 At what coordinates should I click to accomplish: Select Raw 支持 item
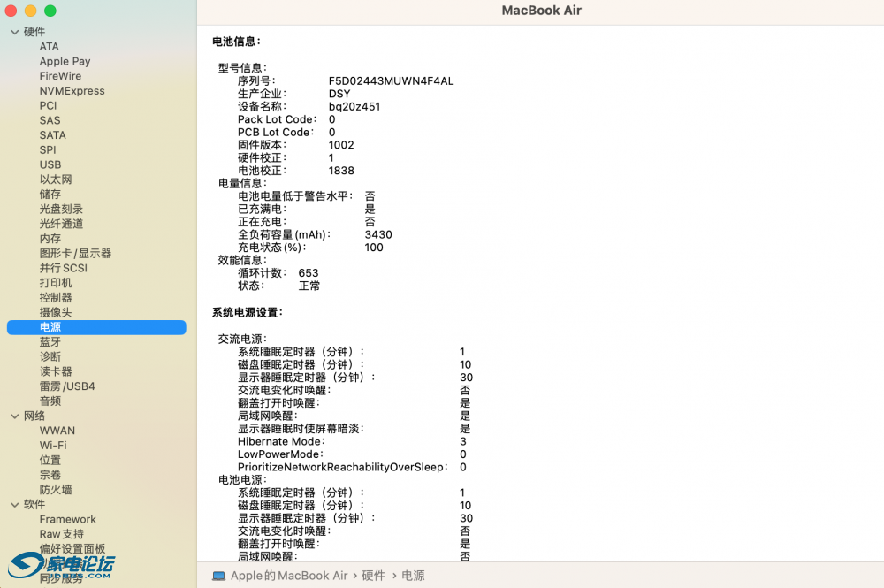click(62, 534)
